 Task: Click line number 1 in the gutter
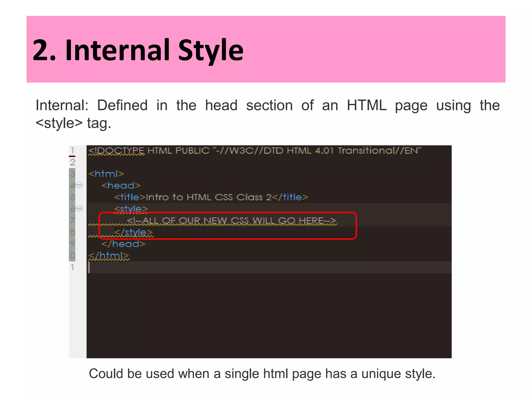pyautogui.click(x=72, y=150)
